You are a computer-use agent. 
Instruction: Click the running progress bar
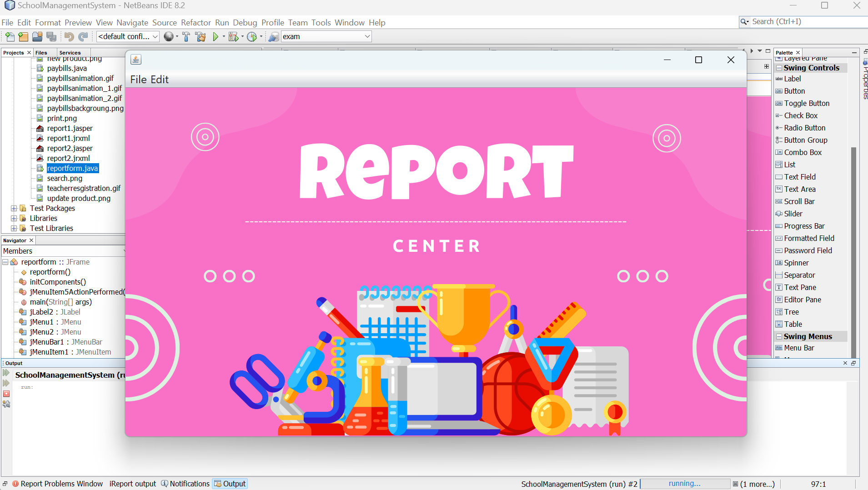coord(684,484)
